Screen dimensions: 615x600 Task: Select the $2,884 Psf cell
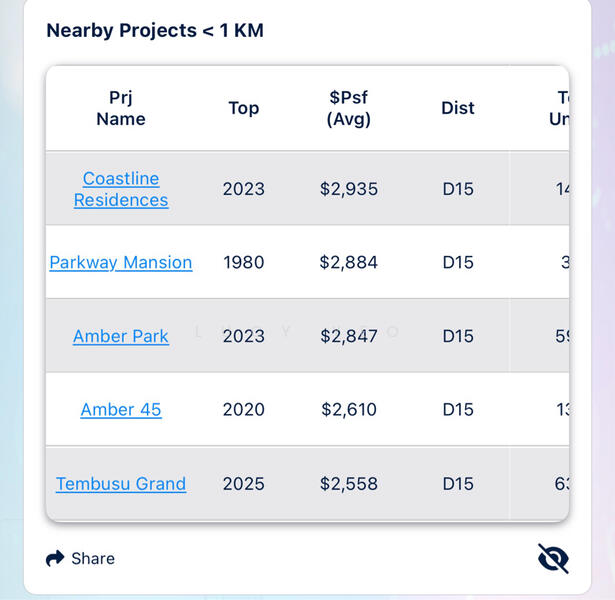[x=349, y=262]
